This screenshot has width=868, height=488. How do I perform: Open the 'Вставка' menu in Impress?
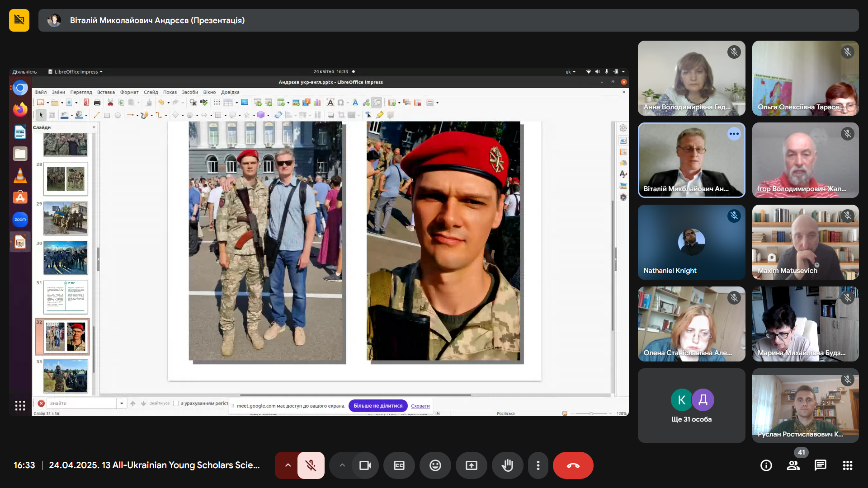click(x=106, y=92)
